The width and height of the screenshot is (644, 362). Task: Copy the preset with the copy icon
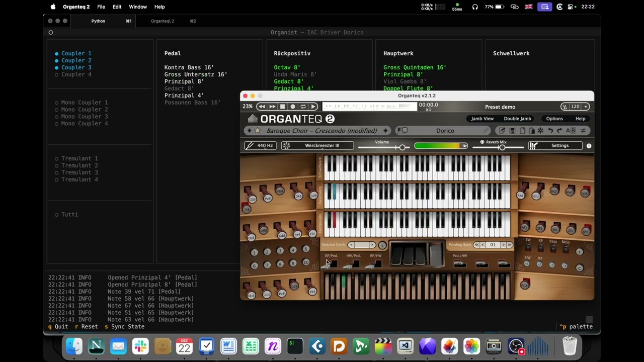tap(522, 131)
